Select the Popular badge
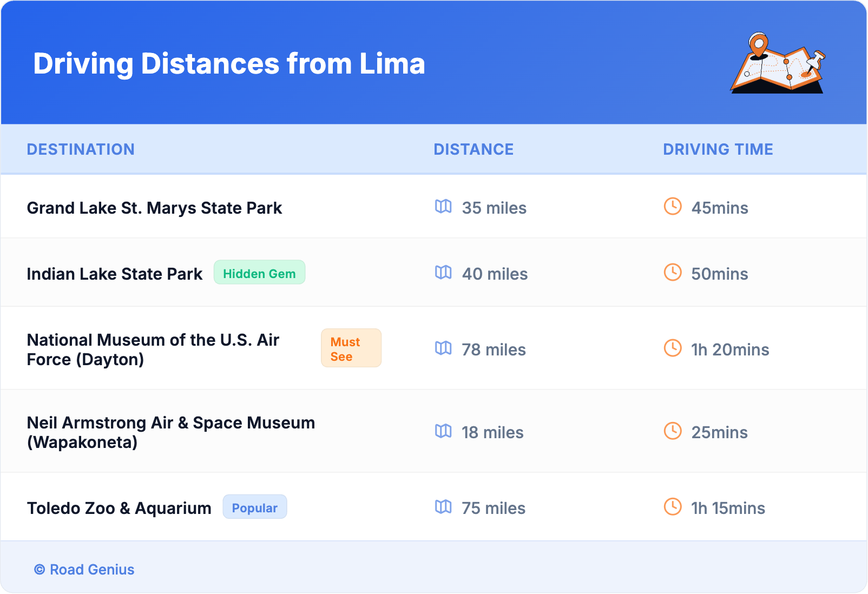The width and height of the screenshot is (868, 594). [x=254, y=507]
